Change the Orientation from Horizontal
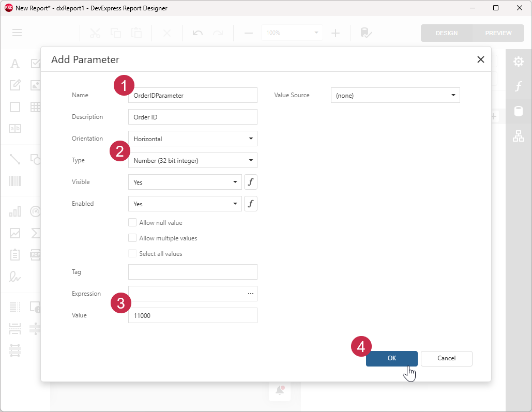Viewport: 532px width, 412px height. pos(250,139)
